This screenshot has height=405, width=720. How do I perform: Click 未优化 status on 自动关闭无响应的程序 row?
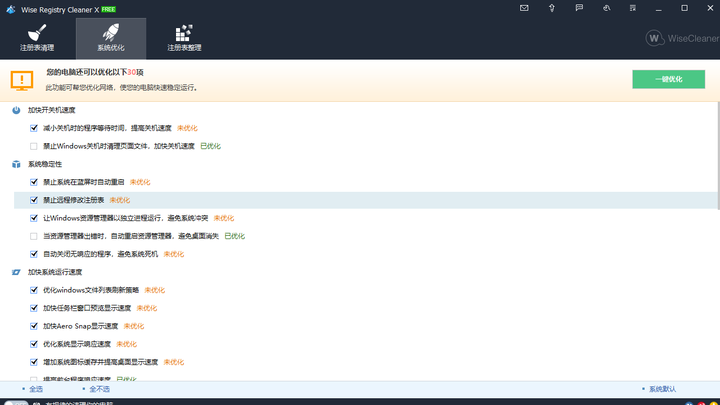(x=174, y=254)
